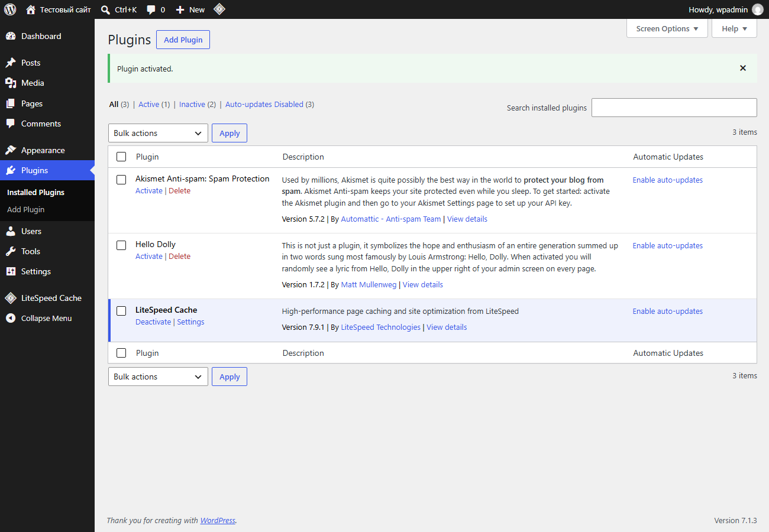Expand the Screen Options panel
This screenshot has height=532, width=769.
[667, 28]
